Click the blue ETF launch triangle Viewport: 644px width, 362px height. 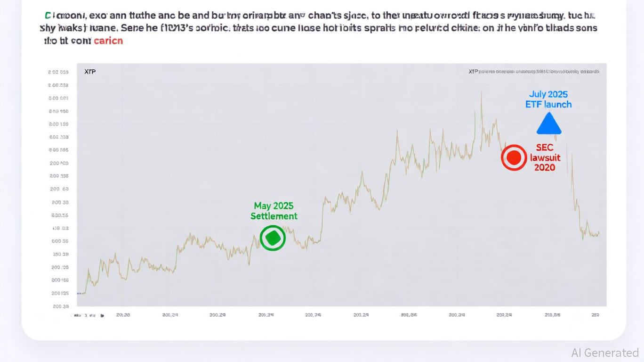coord(549,124)
